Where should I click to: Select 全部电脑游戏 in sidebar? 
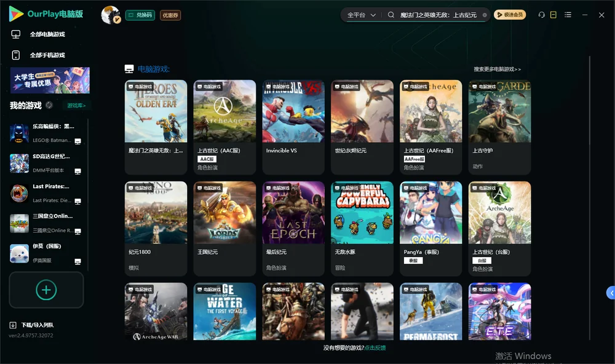(47, 34)
